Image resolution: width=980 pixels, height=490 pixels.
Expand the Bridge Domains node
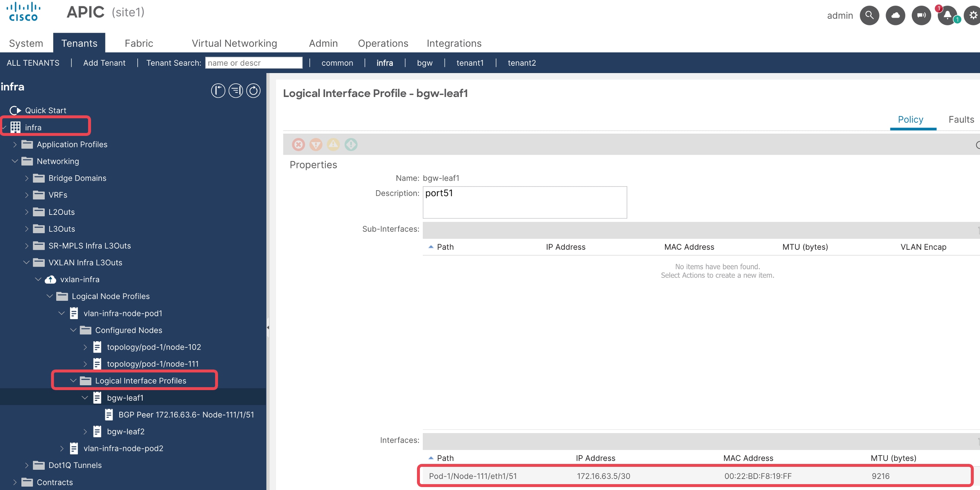[x=27, y=178]
